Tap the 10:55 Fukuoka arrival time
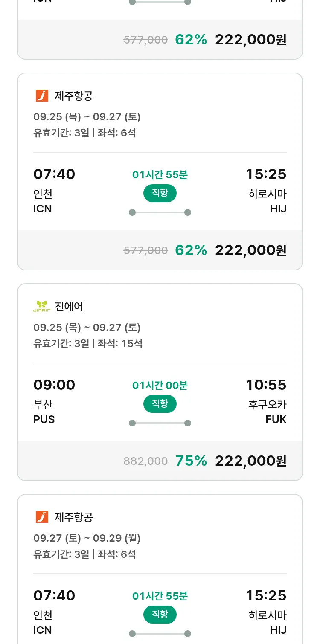The image size is (320, 644). pyautogui.click(x=266, y=385)
